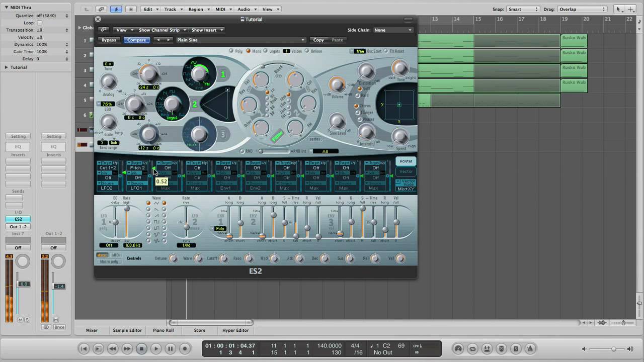Click the Router button

click(x=406, y=161)
